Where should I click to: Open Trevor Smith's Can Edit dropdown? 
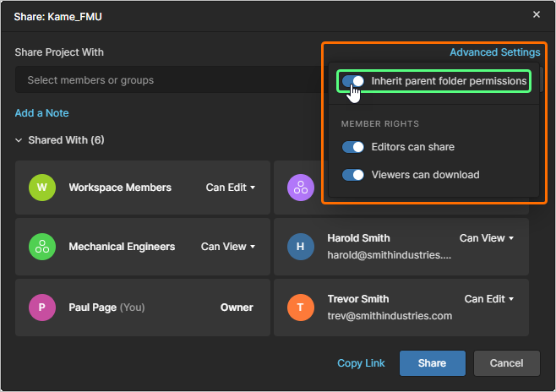click(489, 299)
